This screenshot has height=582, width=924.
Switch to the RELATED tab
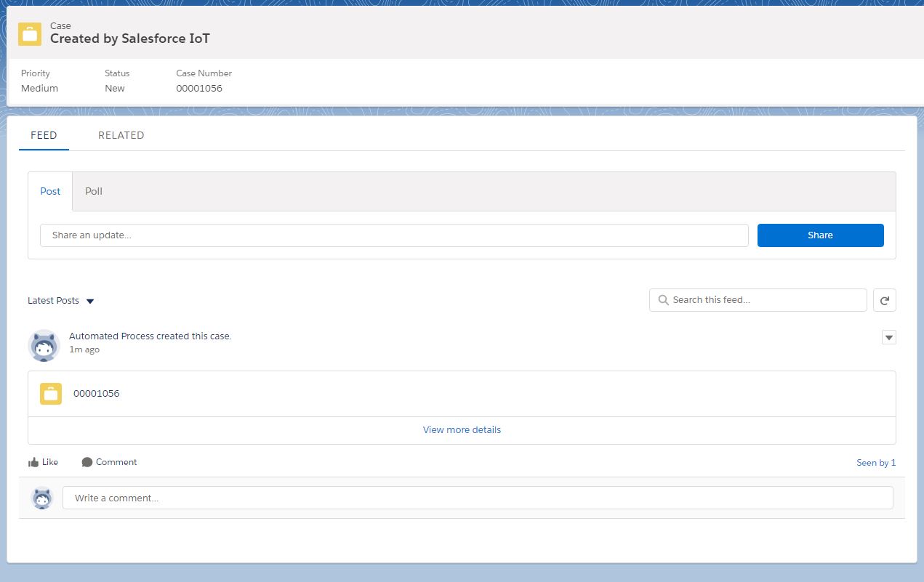coord(121,135)
